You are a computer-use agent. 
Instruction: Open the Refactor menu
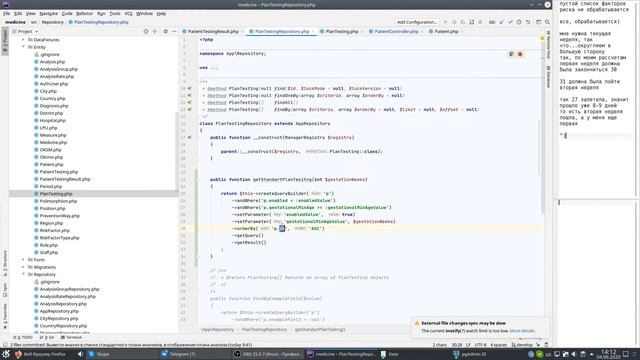click(x=84, y=13)
